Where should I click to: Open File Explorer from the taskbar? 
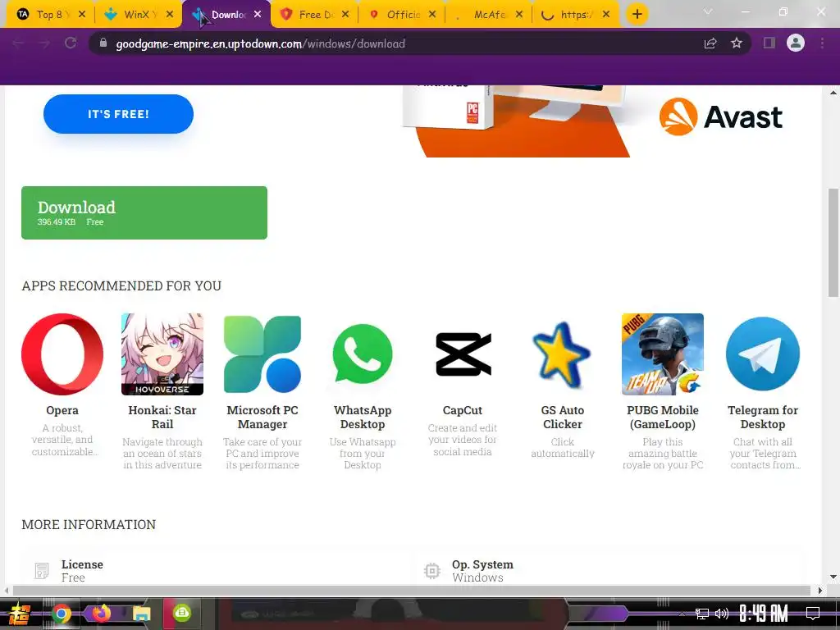click(x=142, y=614)
